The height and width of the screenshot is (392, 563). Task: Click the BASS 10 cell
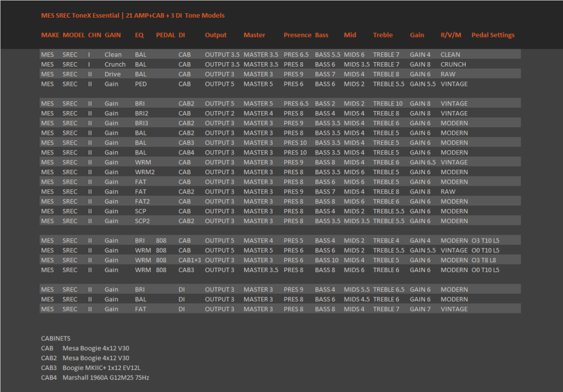(x=327, y=260)
